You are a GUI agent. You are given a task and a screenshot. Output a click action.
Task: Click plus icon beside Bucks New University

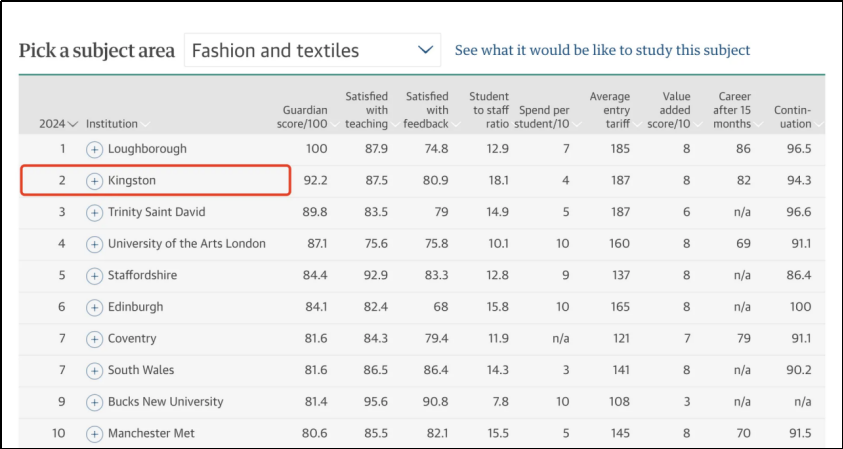[95, 402]
